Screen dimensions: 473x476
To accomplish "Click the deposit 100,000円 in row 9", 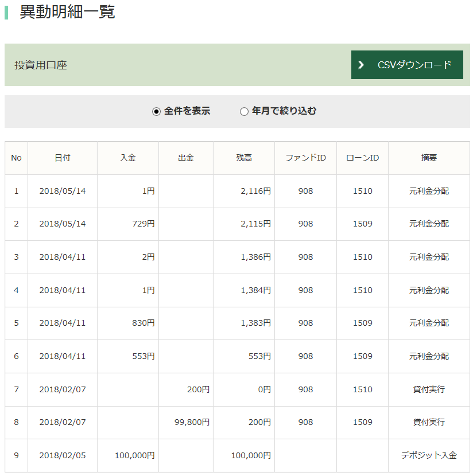I will pos(135,455).
